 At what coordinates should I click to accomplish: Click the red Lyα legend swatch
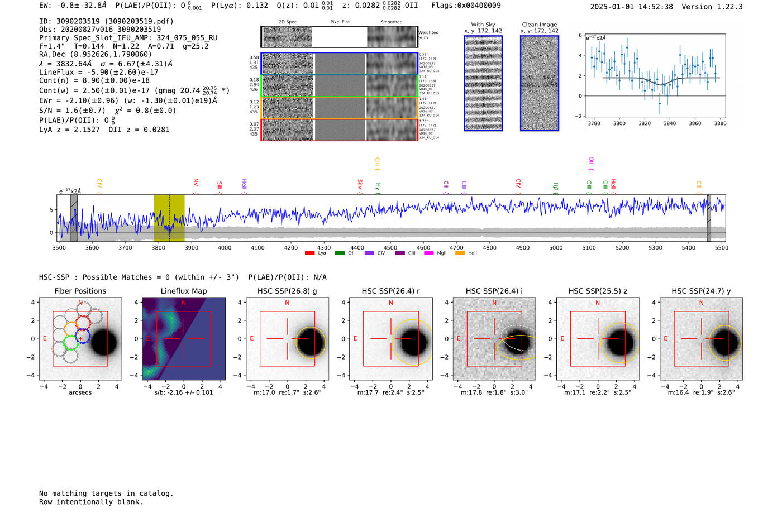[309, 253]
